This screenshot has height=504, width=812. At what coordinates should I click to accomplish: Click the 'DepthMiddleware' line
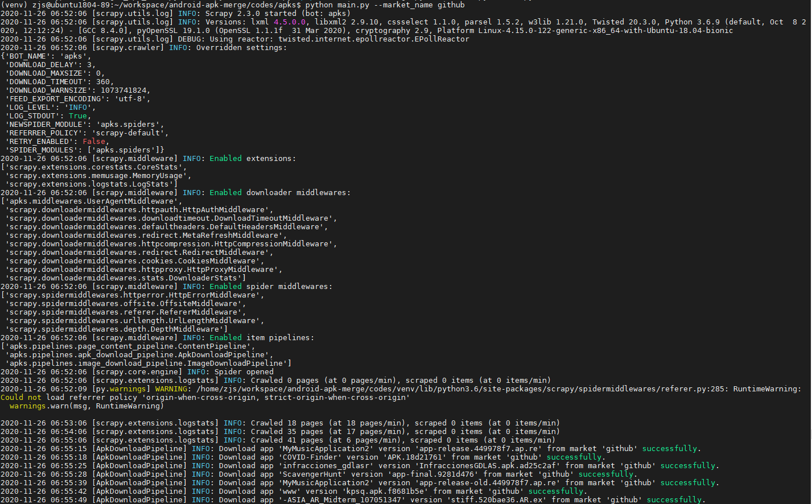point(117,329)
